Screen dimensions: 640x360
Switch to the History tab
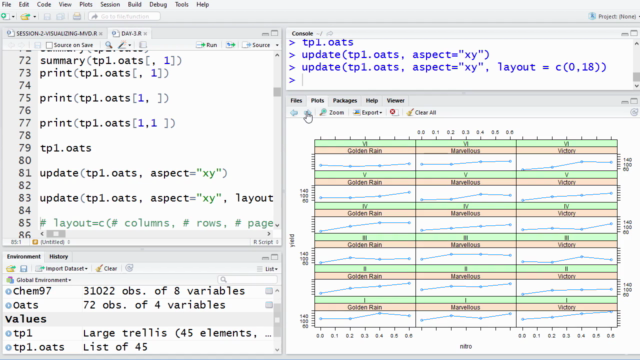tap(59, 256)
